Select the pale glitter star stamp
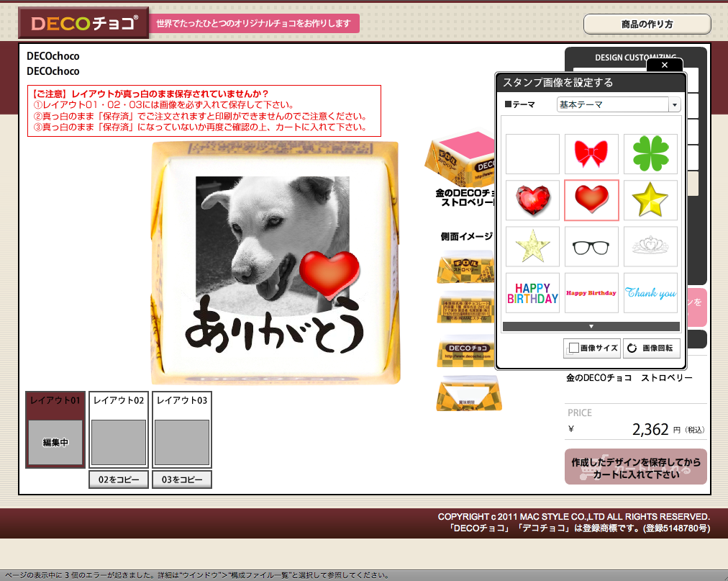The image size is (728, 581). point(532,247)
